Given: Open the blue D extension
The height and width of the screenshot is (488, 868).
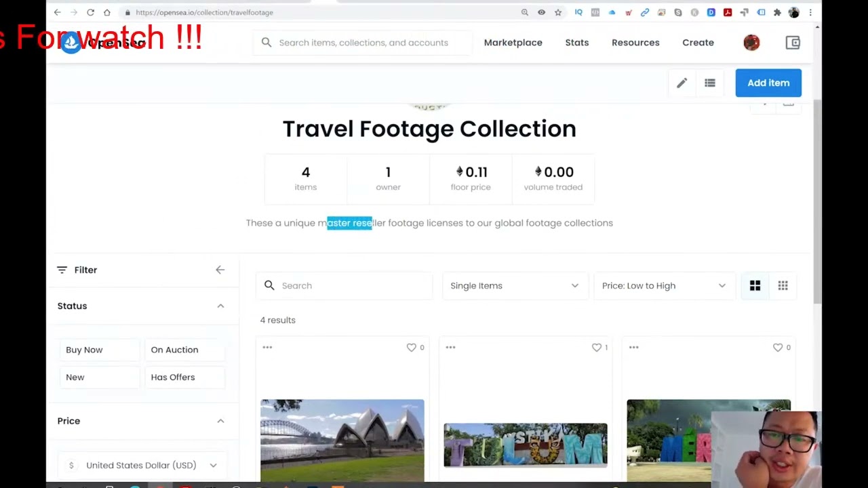Looking at the screenshot, I should tap(711, 12).
